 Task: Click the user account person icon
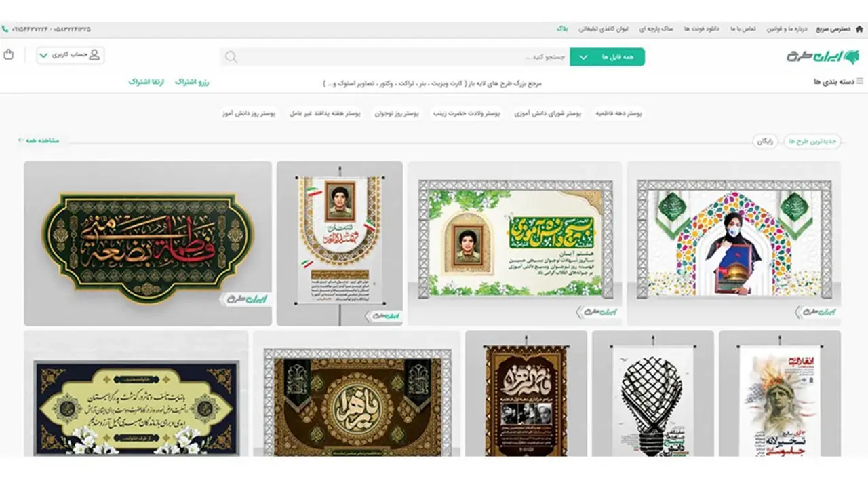pos(94,55)
